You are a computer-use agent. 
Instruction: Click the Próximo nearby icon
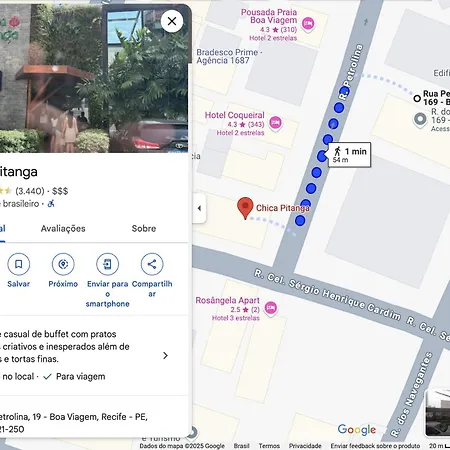coord(63,264)
